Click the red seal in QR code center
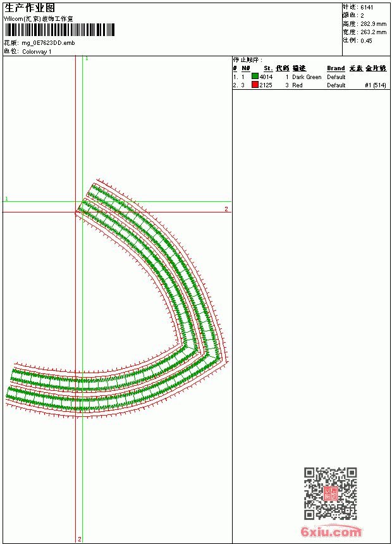 331,493
